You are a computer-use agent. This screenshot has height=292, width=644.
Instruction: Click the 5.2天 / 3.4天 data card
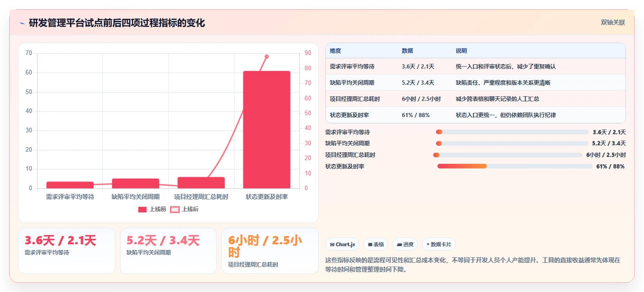click(168, 251)
